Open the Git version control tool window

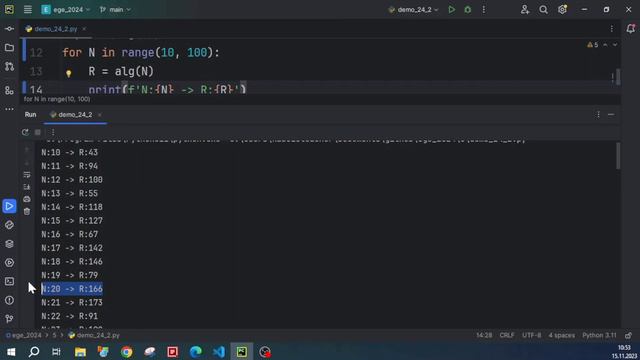[9, 318]
